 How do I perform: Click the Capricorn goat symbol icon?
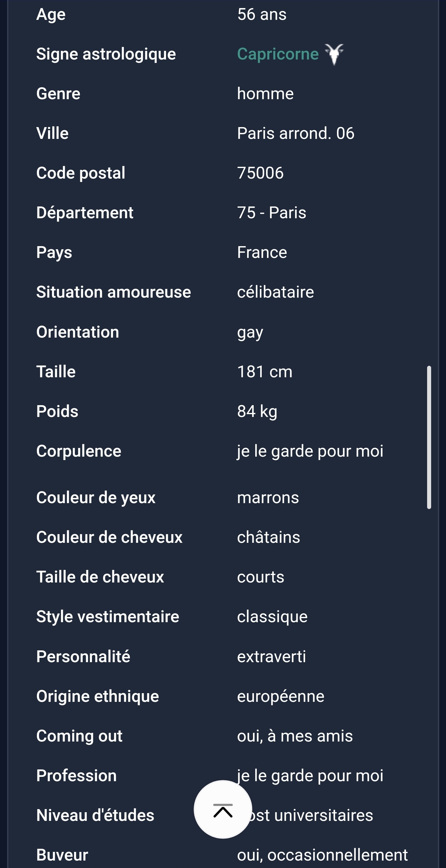(334, 54)
